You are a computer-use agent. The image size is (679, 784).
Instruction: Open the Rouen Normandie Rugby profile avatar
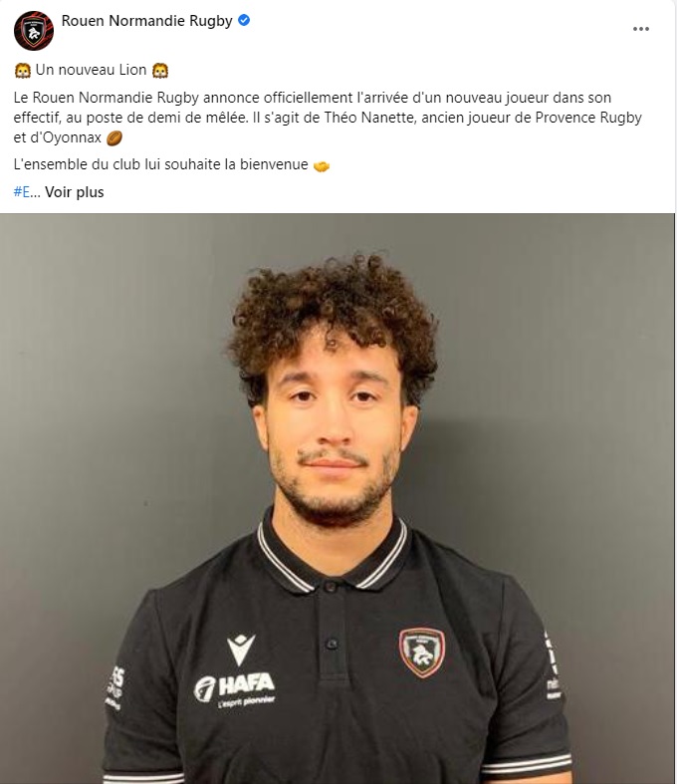(34, 31)
